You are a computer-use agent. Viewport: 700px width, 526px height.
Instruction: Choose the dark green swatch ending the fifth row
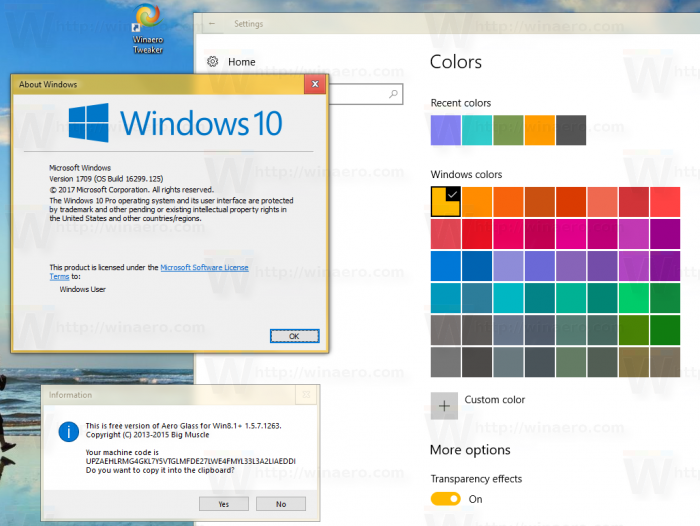[665, 330]
